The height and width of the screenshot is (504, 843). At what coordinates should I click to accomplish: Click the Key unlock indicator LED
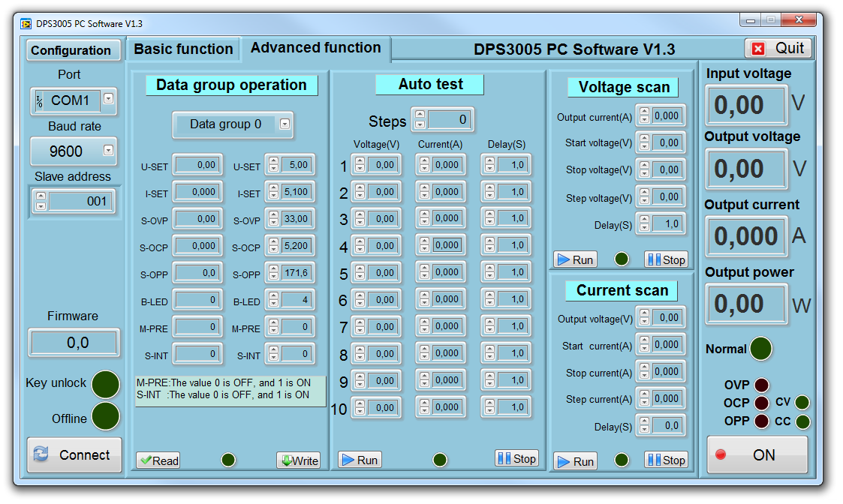[x=106, y=384]
